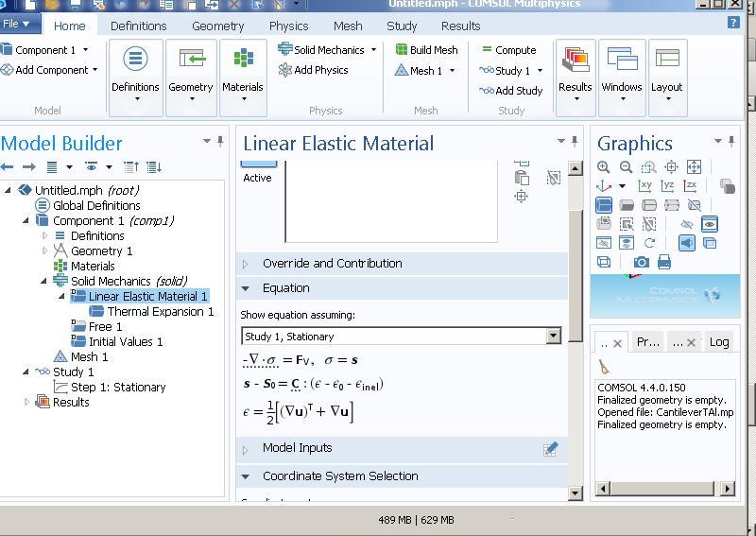Screen dimensions: 756x536
Task: Toggle the view hidden entities eye icon
Action: 710,224
